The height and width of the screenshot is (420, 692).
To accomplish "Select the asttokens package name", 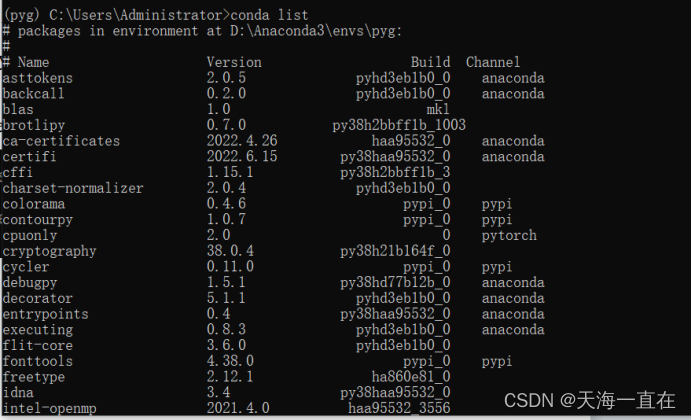I will tap(38, 78).
